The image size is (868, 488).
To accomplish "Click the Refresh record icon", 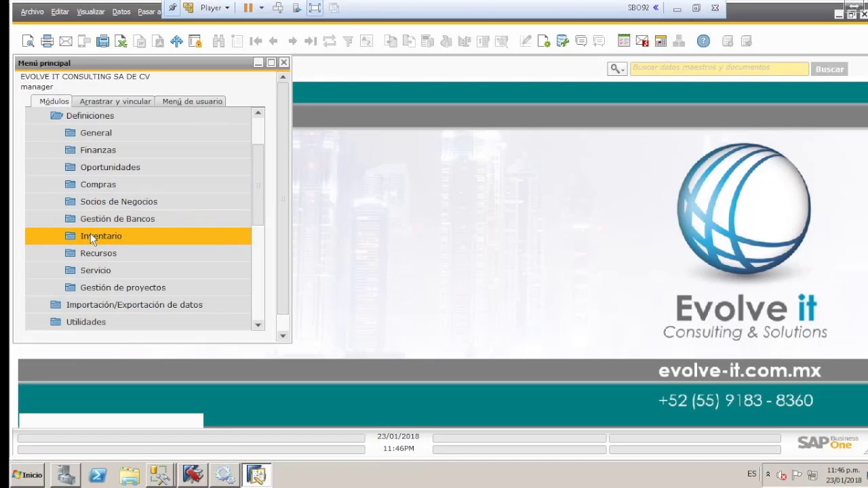I will [330, 41].
